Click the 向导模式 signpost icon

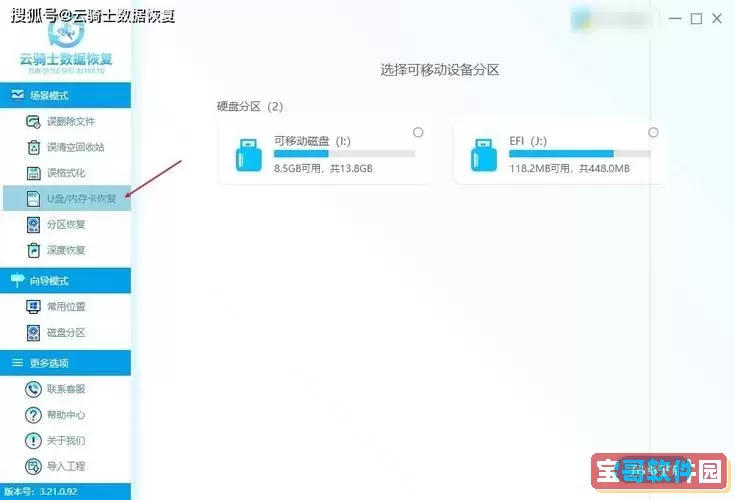coord(17,280)
